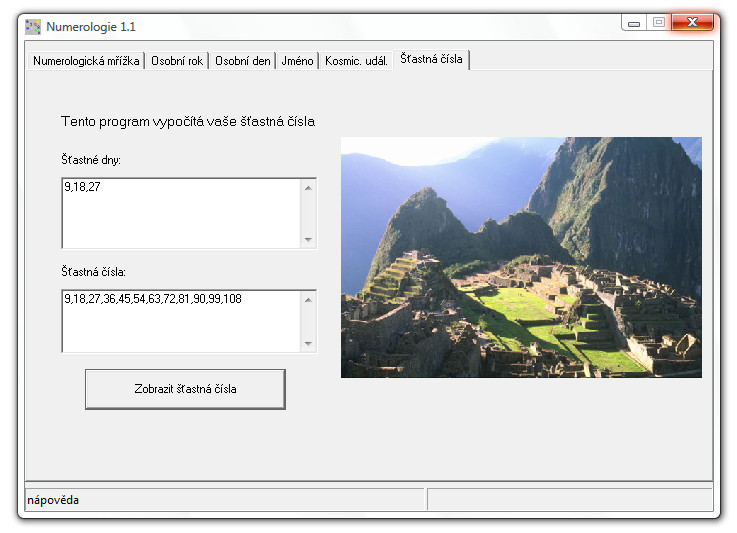The image size is (737, 533).
Task: Open the Kosmic. udál. tab
Action: point(356,61)
